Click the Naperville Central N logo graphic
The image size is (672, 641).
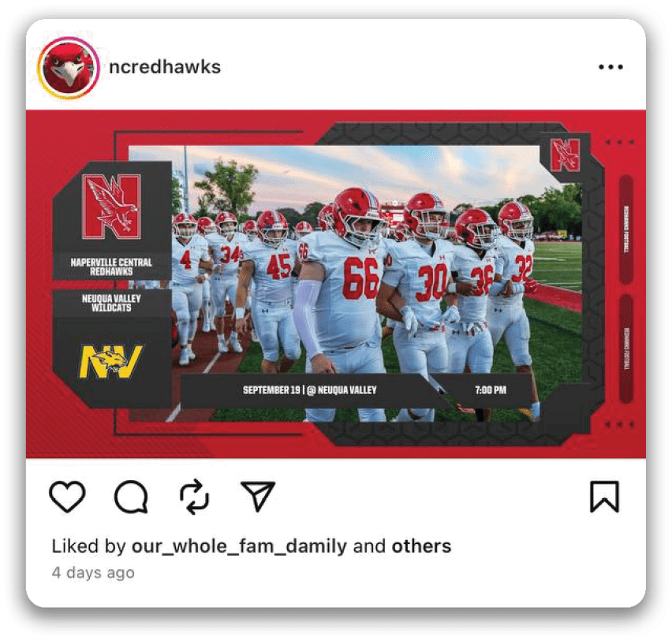[112, 206]
